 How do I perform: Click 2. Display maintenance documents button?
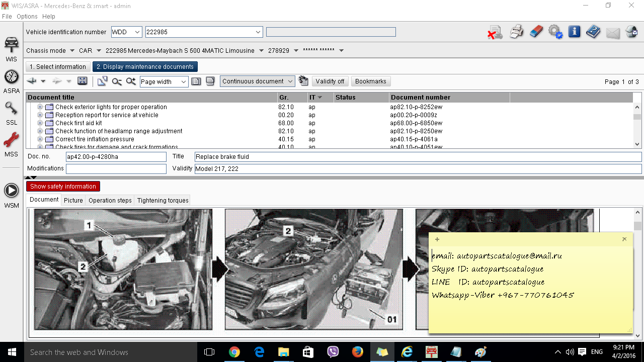pyautogui.click(x=145, y=67)
